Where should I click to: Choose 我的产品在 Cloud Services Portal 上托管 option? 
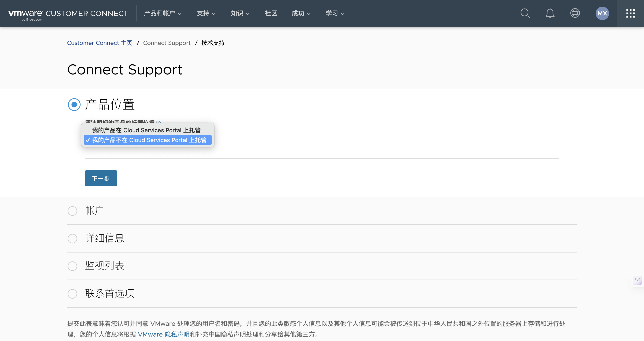(x=148, y=130)
